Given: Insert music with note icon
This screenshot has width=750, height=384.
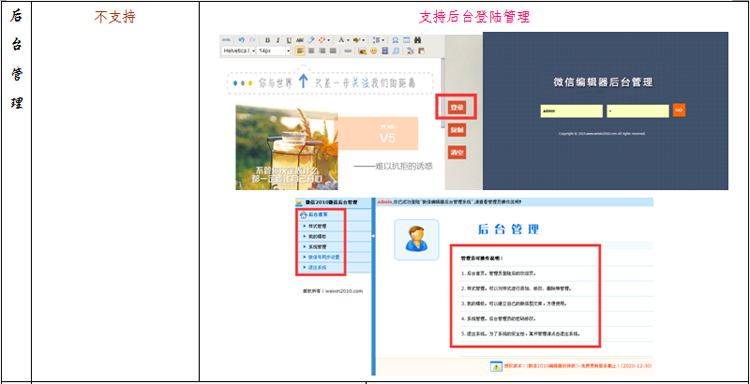Looking at the screenshot, I should pos(396,51).
